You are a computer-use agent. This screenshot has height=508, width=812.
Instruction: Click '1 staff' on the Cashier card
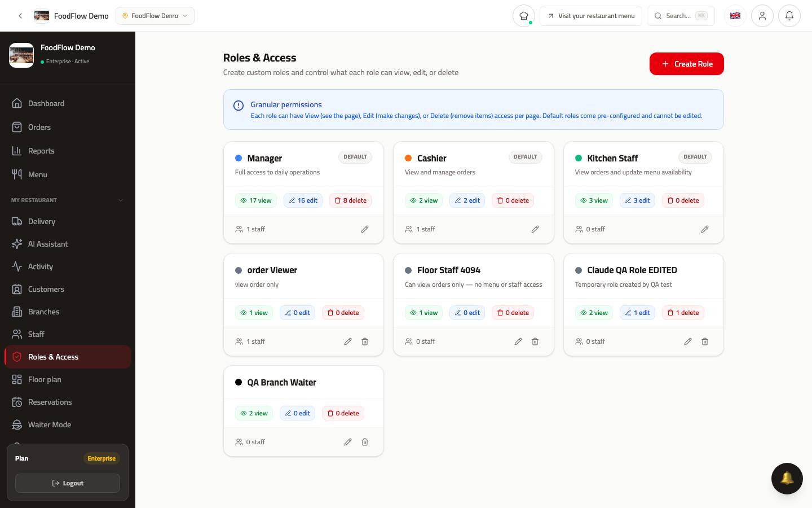[x=420, y=229]
